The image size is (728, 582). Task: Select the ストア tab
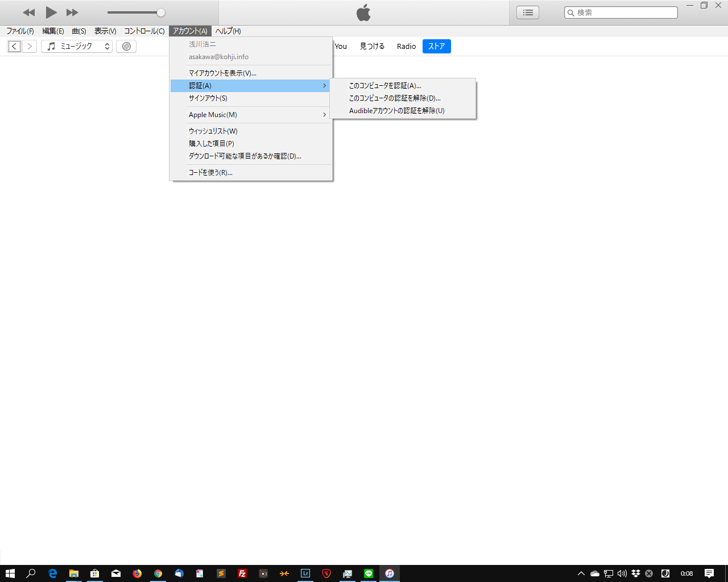(x=437, y=47)
